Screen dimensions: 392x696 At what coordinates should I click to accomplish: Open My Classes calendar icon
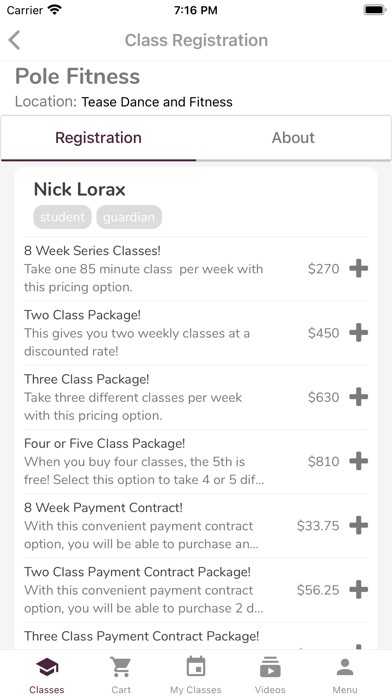tap(196, 674)
